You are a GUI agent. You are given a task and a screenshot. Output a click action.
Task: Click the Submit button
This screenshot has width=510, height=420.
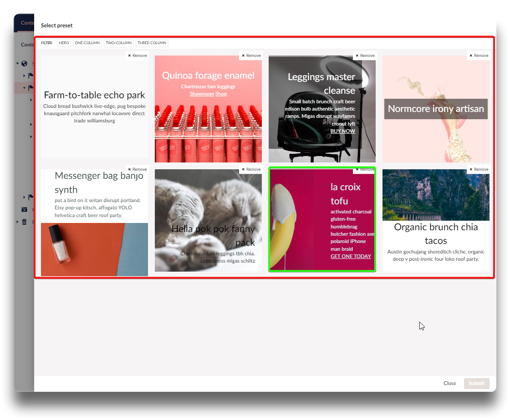pos(476,383)
